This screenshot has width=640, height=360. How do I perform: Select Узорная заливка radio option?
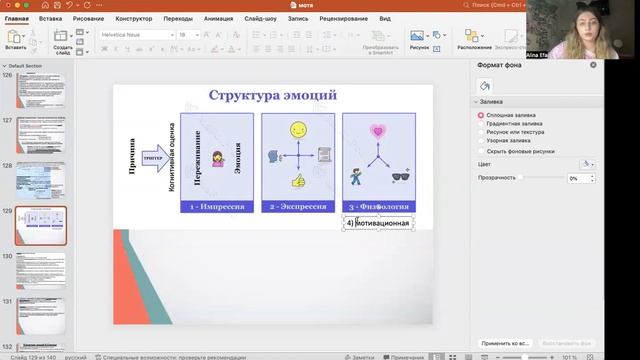click(x=481, y=140)
